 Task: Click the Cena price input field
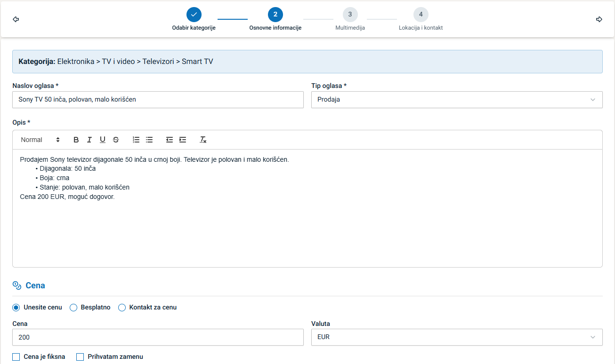point(158,337)
